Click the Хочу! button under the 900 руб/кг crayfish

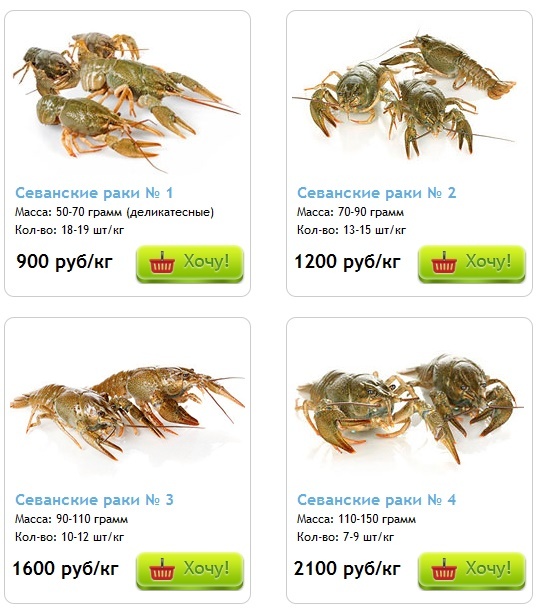(x=190, y=263)
